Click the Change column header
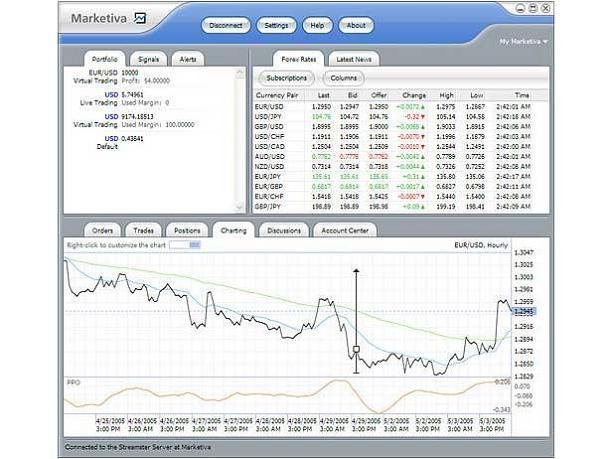Screen dimensions: 612x459 pyautogui.click(x=414, y=95)
